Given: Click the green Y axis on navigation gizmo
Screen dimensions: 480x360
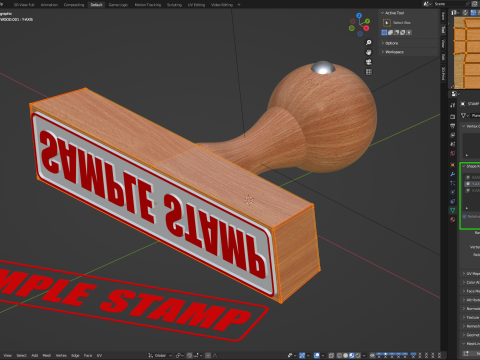Looking at the screenshot, I should [367, 21].
